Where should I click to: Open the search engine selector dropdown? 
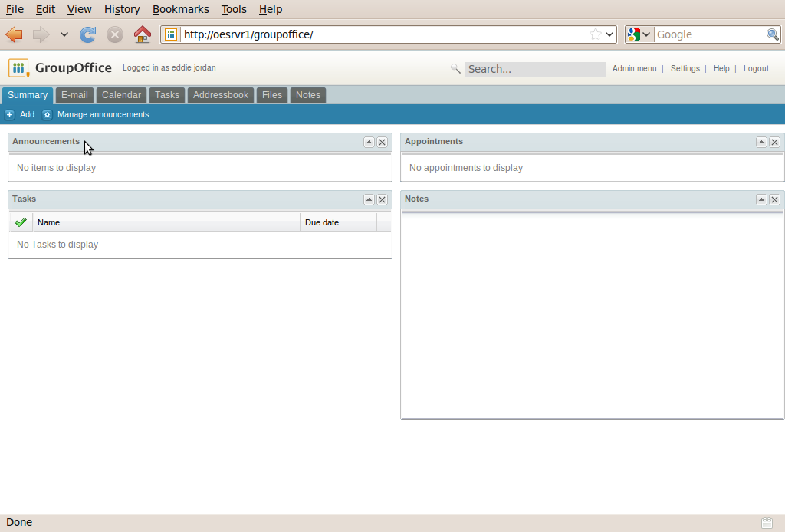(639, 34)
